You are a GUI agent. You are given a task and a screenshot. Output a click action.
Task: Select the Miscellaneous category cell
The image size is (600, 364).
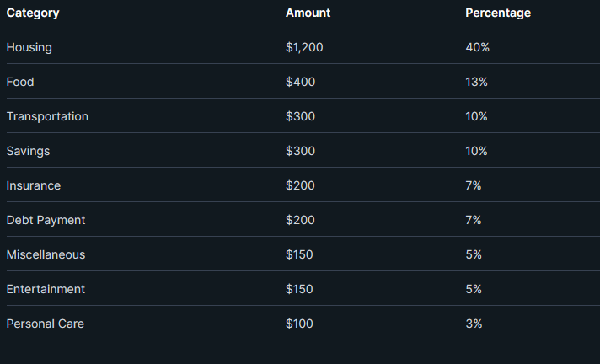click(46, 254)
